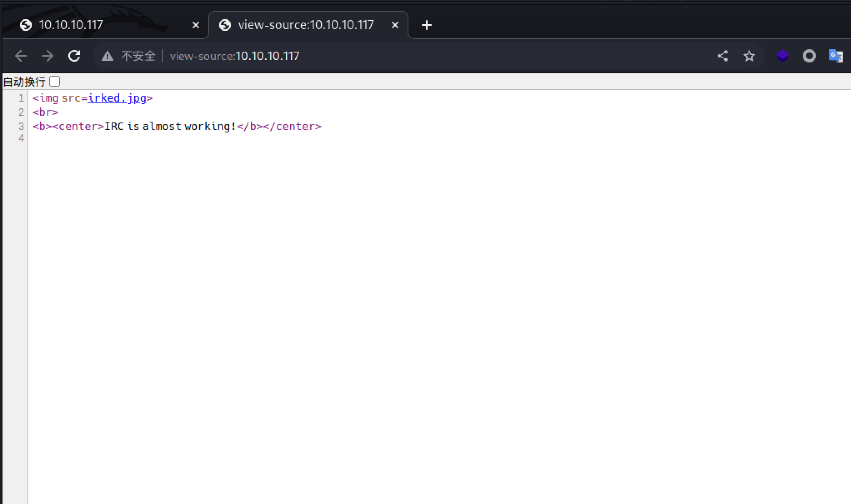Image resolution: width=851 pixels, height=504 pixels.
Task: Open the purple diamond extension icon
Action: click(x=782, y=56)
